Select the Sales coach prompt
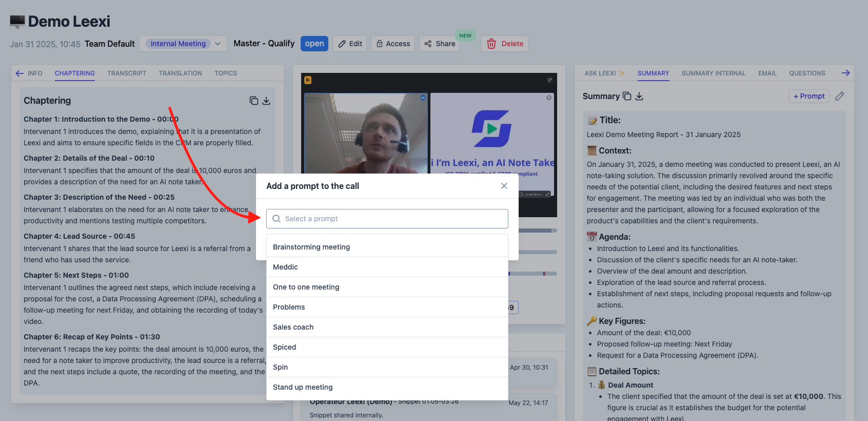Image resolution: width=868 pixels, height=421 pixels. pyautogui.click(x=387, y=327)
